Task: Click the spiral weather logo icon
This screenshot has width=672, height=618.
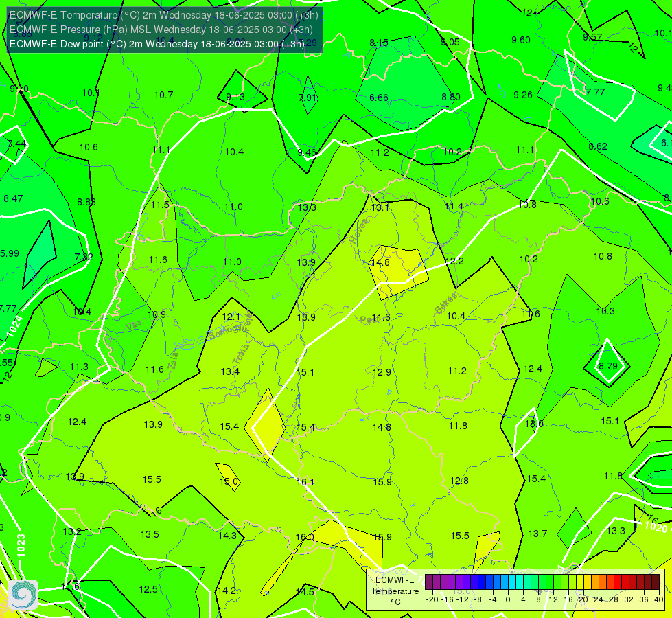Action: [23, 594]
